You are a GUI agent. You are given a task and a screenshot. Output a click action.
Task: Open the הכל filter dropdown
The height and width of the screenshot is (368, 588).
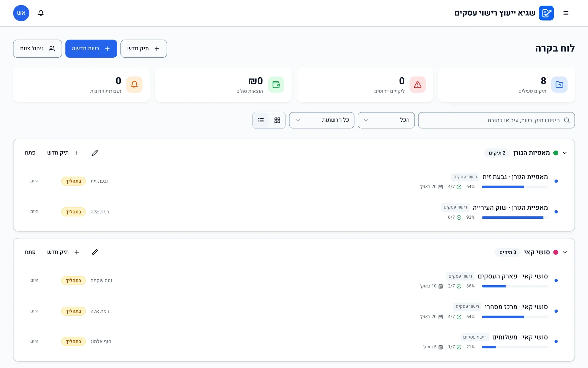(x=386, y=120)
